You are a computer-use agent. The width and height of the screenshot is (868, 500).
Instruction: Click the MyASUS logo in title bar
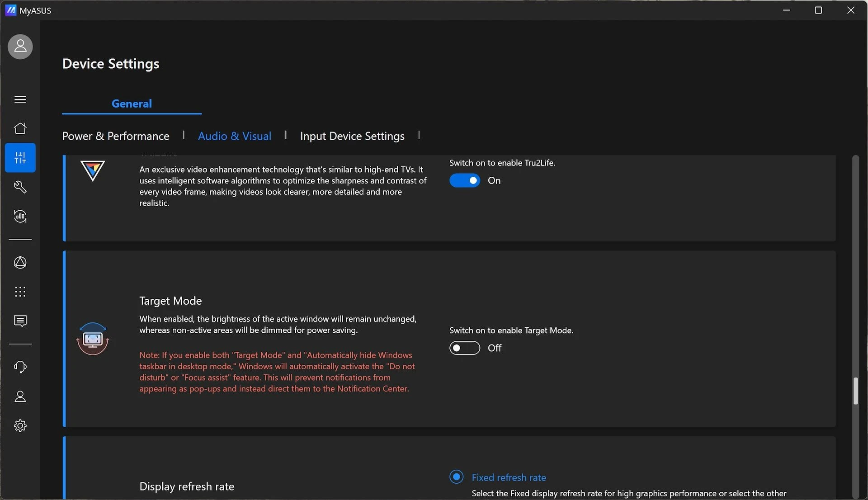10,10
